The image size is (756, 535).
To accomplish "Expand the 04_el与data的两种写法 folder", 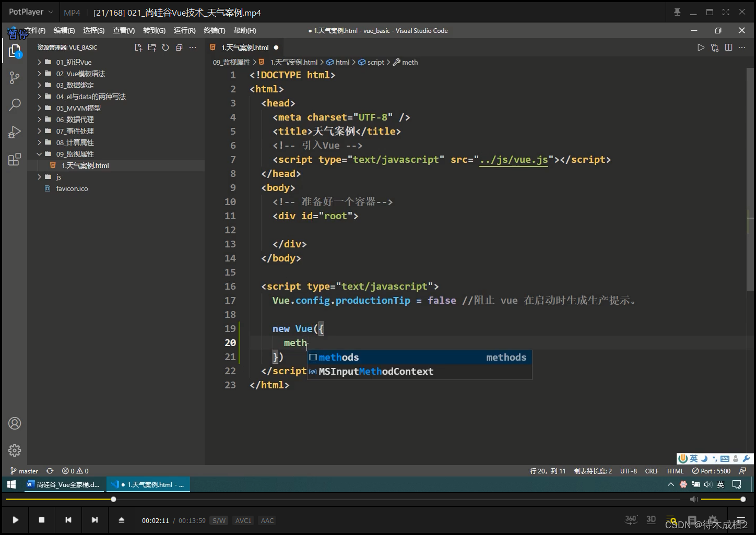I will point(116,97).
